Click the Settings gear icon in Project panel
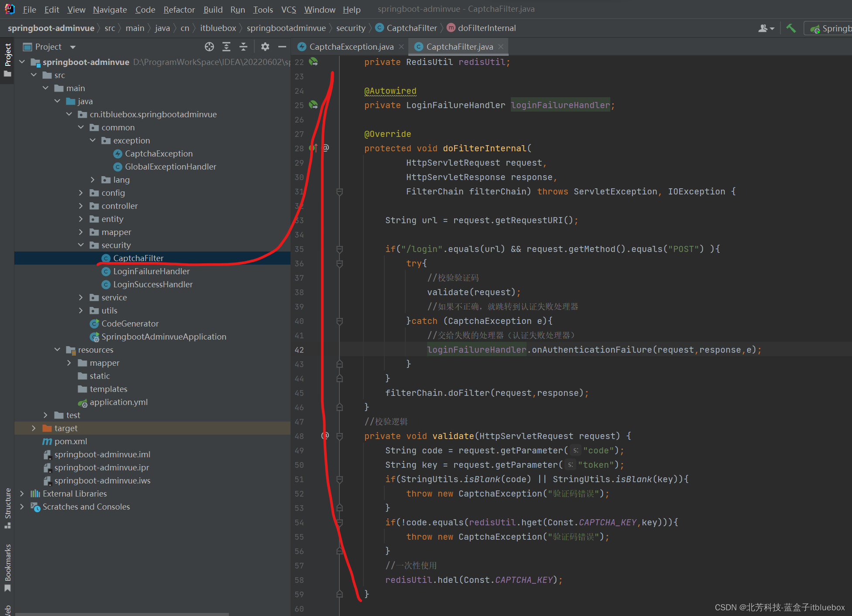This screenshot has width=852, height=616. 265,46
